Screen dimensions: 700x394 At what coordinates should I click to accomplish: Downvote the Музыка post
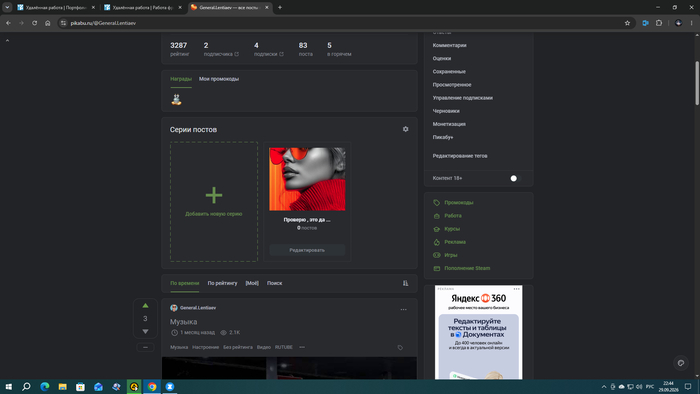pyautogui.click(x=145, y=332)
